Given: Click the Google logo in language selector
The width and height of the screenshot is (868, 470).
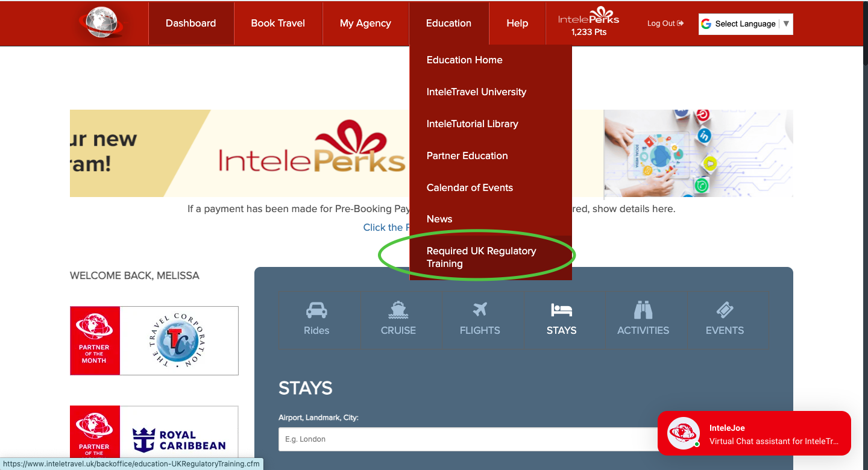Looking at the screenshot, I should tap(706, 24).
